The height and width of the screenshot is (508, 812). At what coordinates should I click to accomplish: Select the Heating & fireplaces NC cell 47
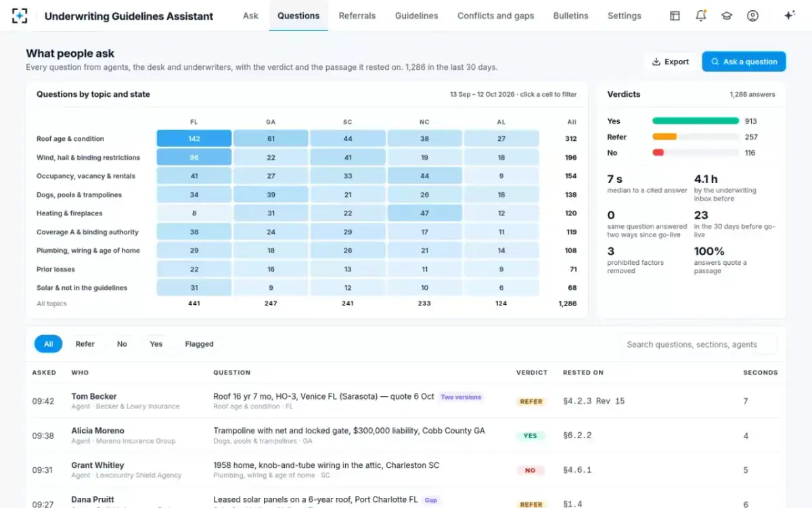pyautogui.click(x=424, y=213)
